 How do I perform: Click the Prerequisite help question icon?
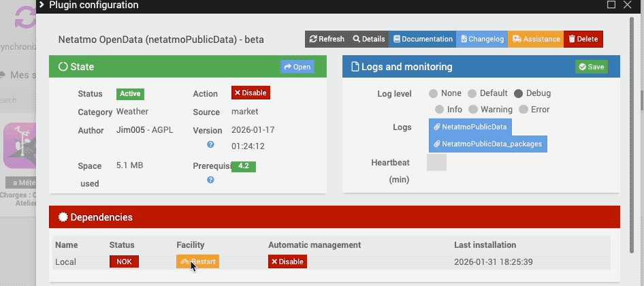[x=211, y=180]
